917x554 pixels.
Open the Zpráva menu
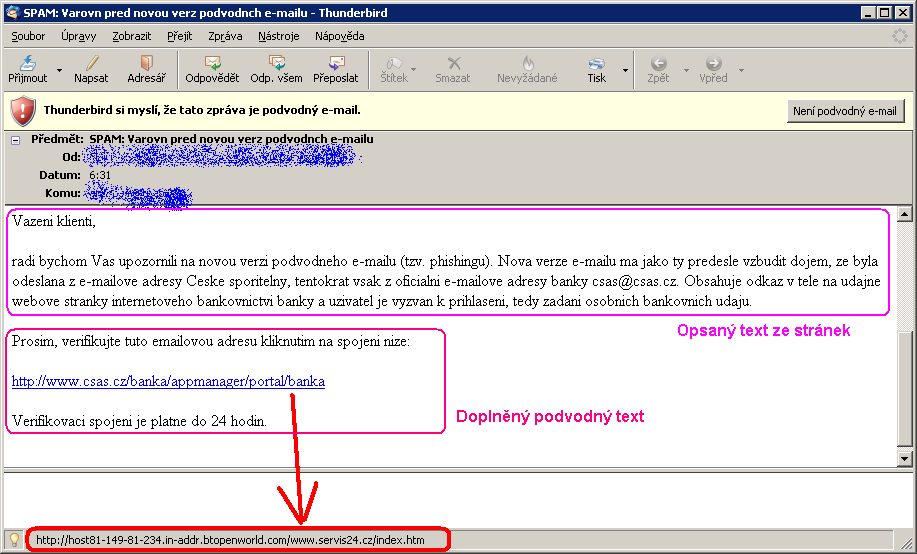[x=225, y=36]
